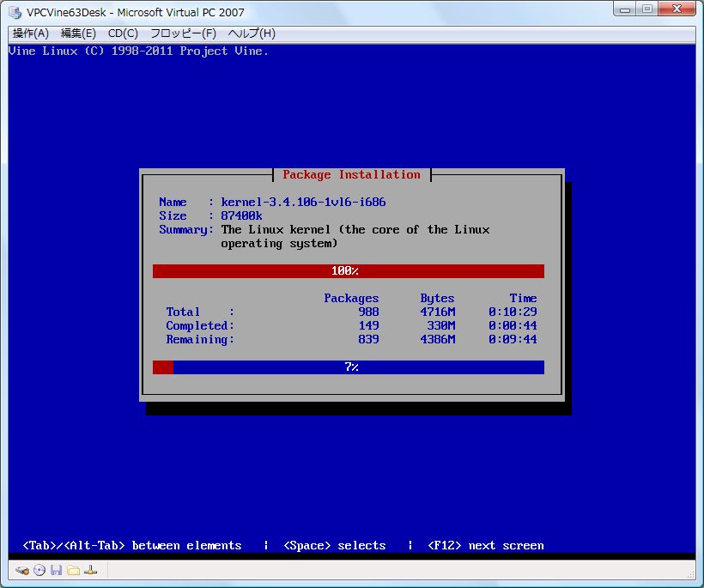The image size is (704, 588).
Task: Click the Package Installation dialog title
Action: pyautogui.click(x=351, y=174)
